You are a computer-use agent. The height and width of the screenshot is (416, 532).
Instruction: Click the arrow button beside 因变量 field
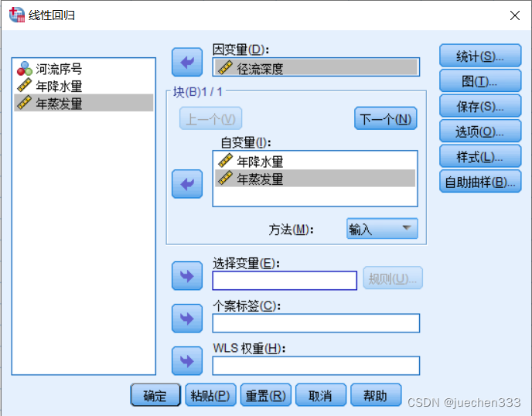tap(187, 62)
